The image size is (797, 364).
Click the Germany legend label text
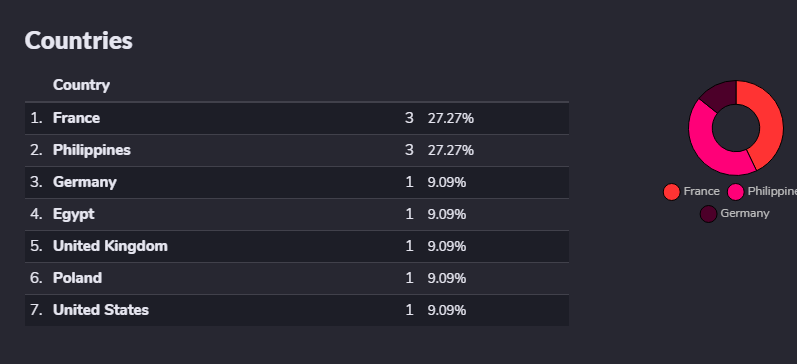[x=745, y=214]
